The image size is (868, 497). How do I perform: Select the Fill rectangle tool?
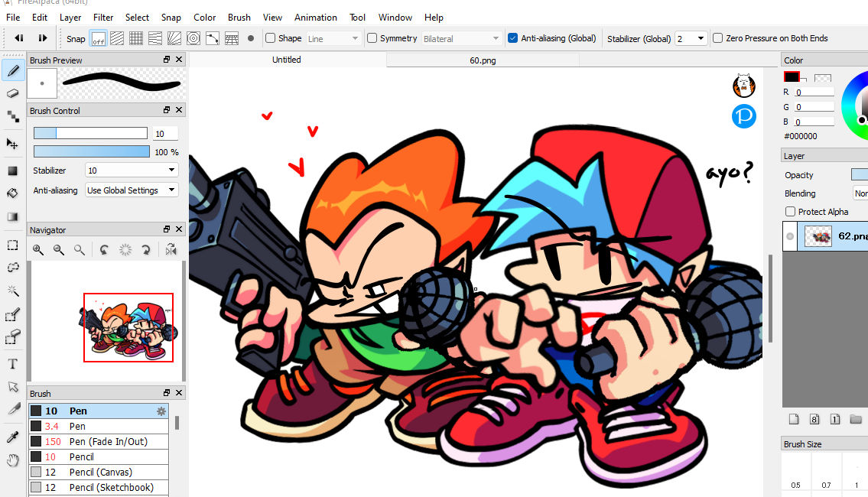(x=13, y=171)
